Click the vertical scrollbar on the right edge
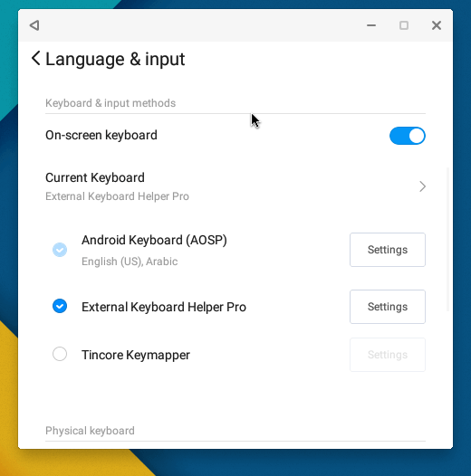This screenshot has width=471, height=476. click(447, 239)
